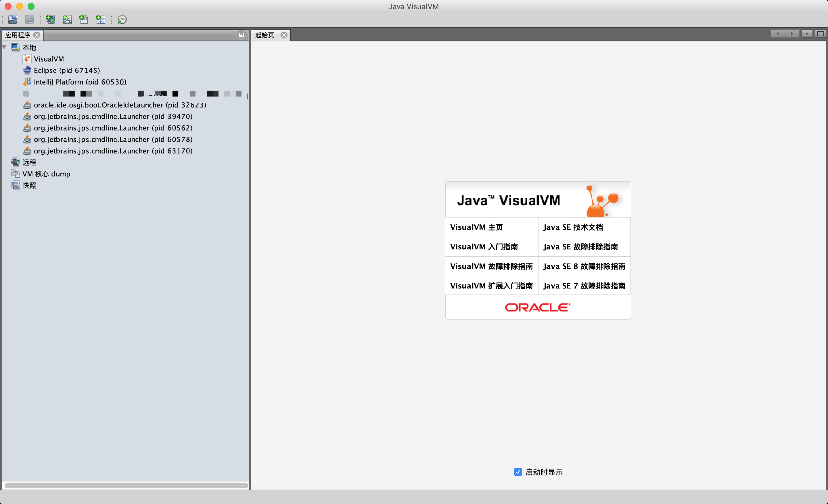Click the Add JMX Connection toolbar icon
This screenshot has height=504, width=828.
[x=67, y=20]
